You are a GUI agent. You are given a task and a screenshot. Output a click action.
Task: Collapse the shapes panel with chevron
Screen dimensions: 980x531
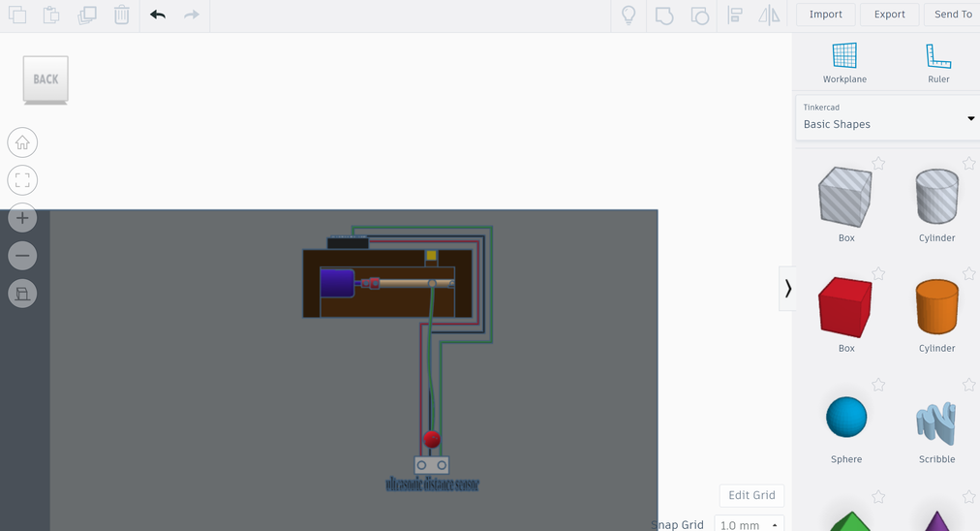point(787,289)
